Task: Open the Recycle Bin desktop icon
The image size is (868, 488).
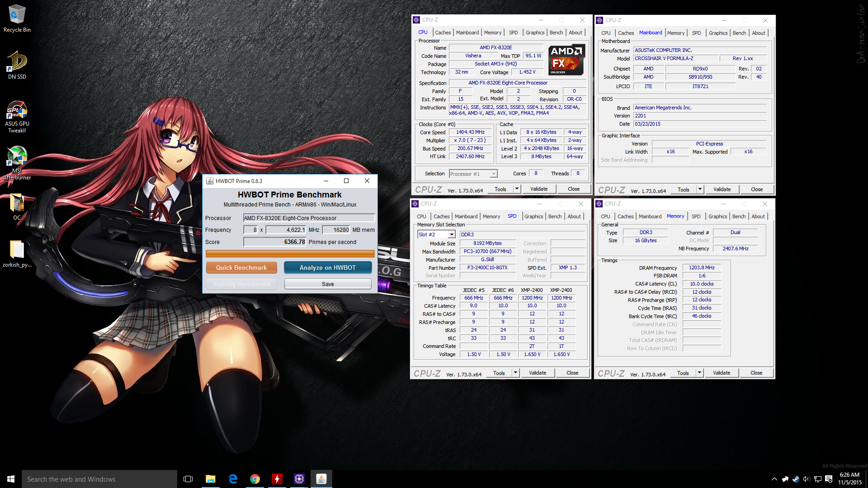Action: (x=17, y=18)
